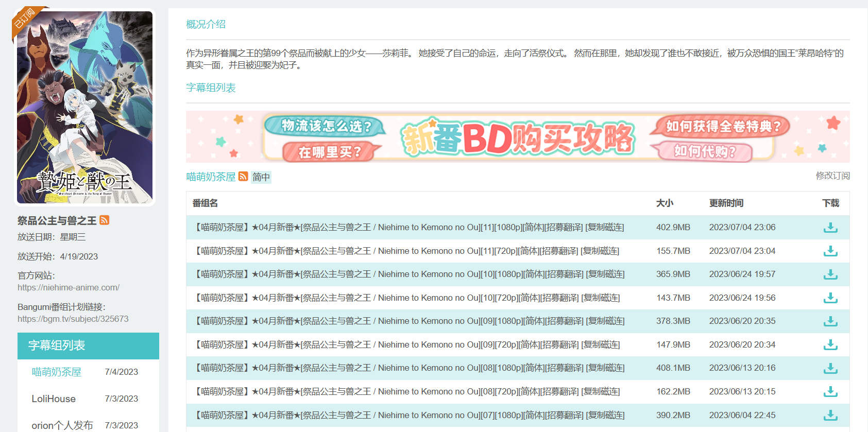Download episode 10 1080p release
This screenshot has width=868, height=432.
830,274
